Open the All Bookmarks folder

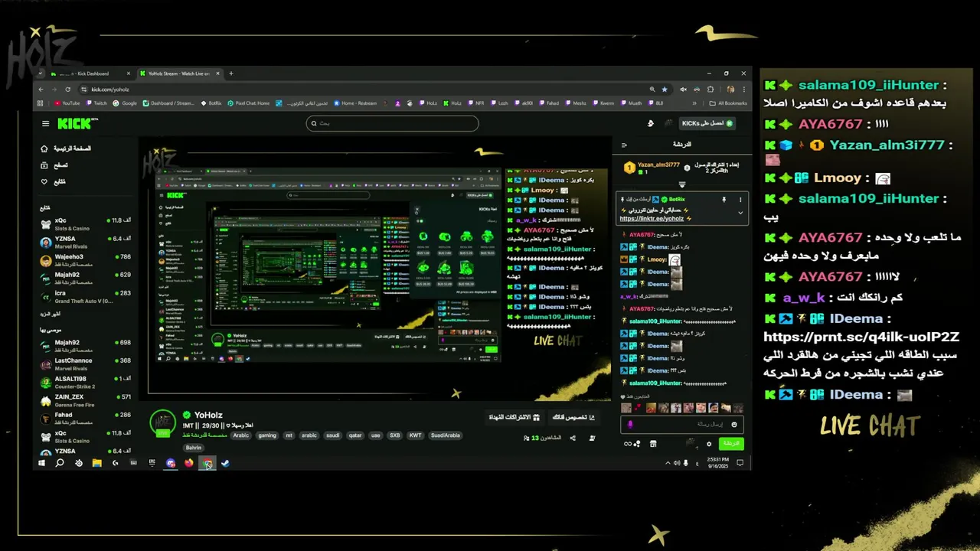click(x=728, y=103)
